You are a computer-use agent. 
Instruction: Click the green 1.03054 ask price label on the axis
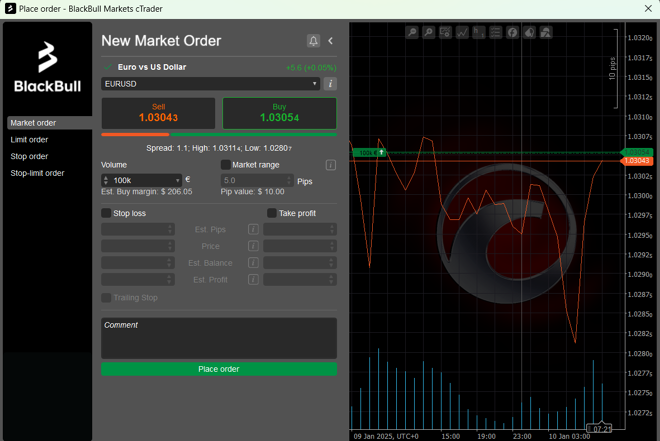tap(636, 152)
